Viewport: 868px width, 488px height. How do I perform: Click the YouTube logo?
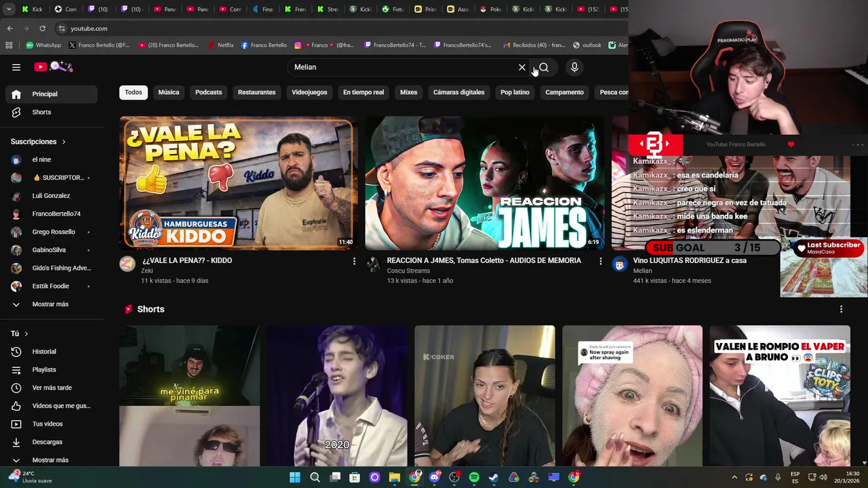coord(54,66)
